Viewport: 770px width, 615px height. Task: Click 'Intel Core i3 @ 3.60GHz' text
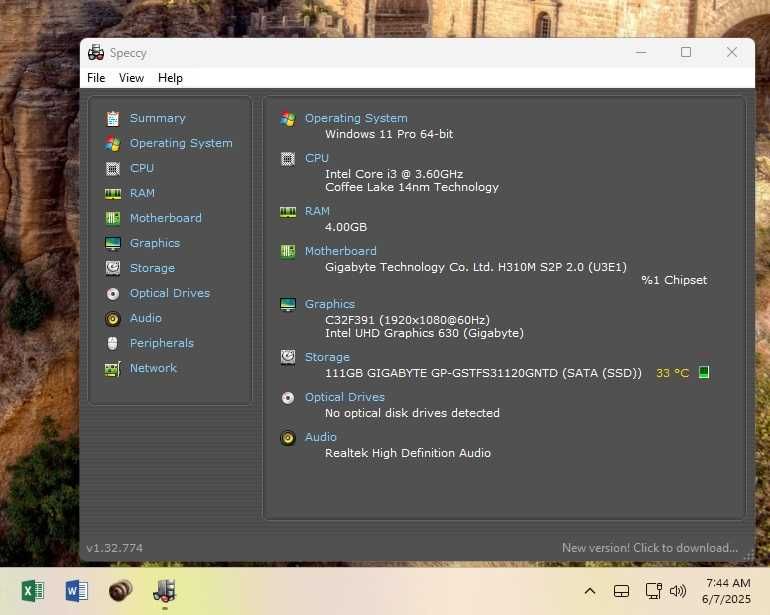coord(394,174)
